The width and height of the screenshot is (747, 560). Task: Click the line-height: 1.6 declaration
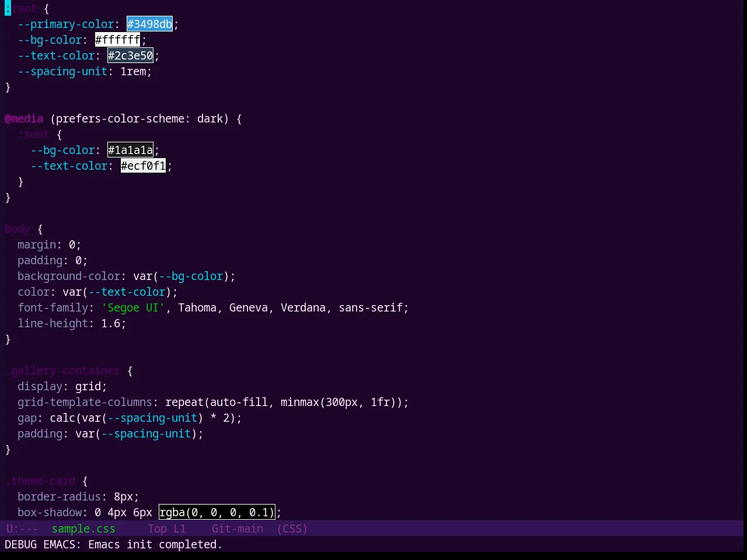click(72, 323)
